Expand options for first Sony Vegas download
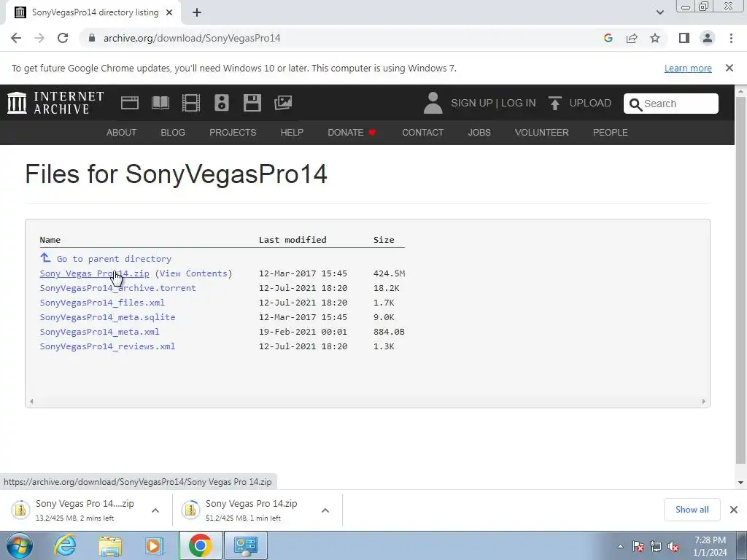 tap(155, 510)
